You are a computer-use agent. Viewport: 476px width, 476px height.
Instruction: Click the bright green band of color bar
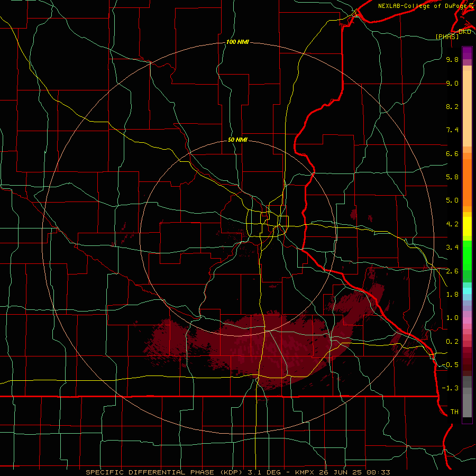click(467, 255)
